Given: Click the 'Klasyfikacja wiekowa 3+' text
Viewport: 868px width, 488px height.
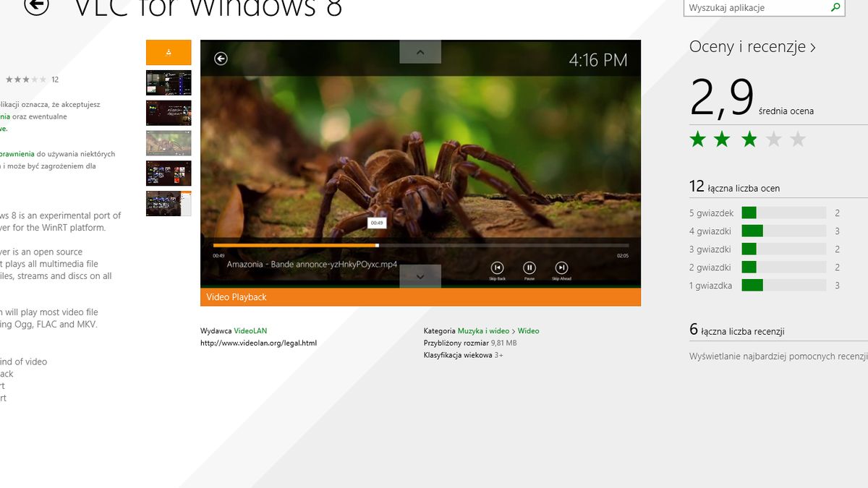Looking at the screenshot, I should (x=463, y=356).
